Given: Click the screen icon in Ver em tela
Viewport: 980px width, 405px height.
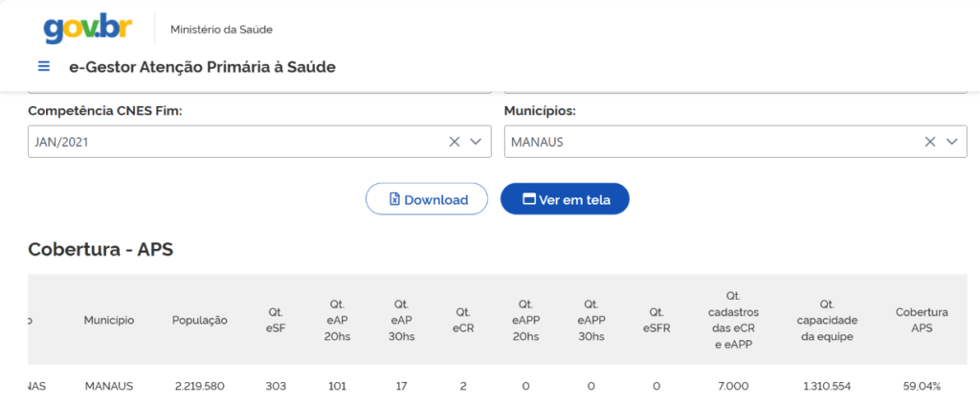Looking at the screenshot, I should pyautogui.click(x=529, y=199).
